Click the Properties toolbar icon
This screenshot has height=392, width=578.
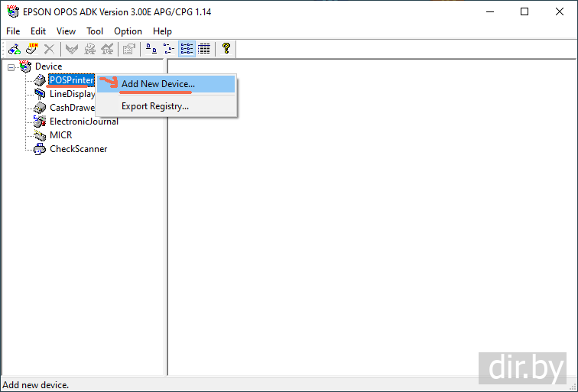[129, 49]
